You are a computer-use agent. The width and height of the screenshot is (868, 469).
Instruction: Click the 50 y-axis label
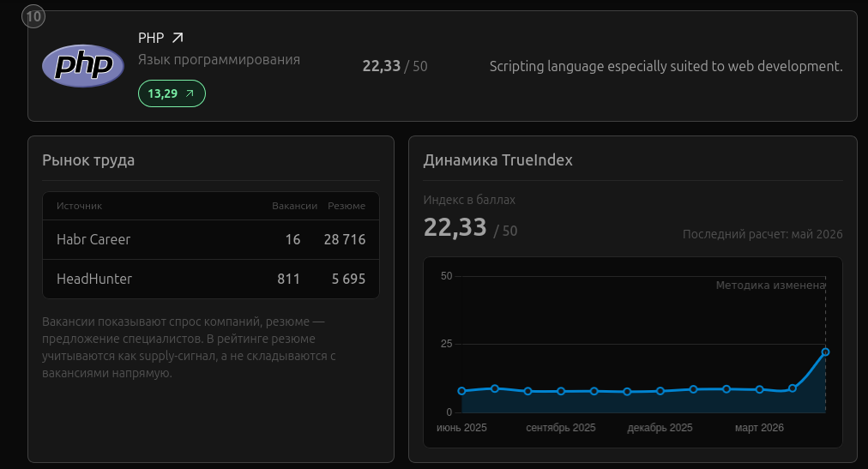(446, 276)
